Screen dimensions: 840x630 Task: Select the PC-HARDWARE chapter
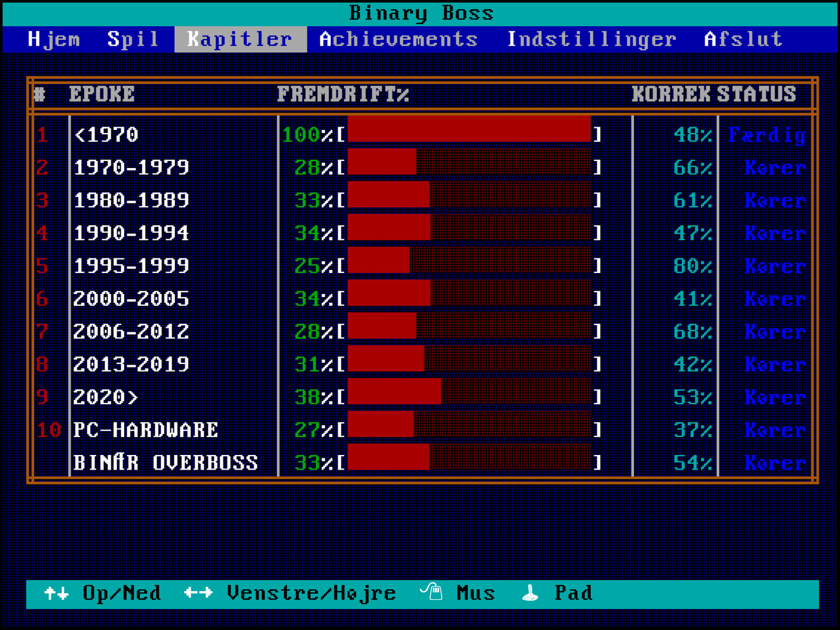(145, 430)
